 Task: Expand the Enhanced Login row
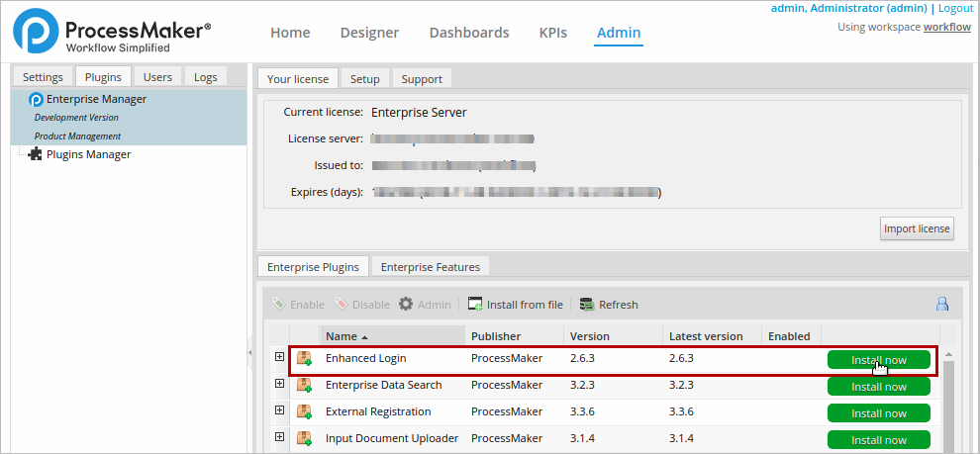pos(280,358)
